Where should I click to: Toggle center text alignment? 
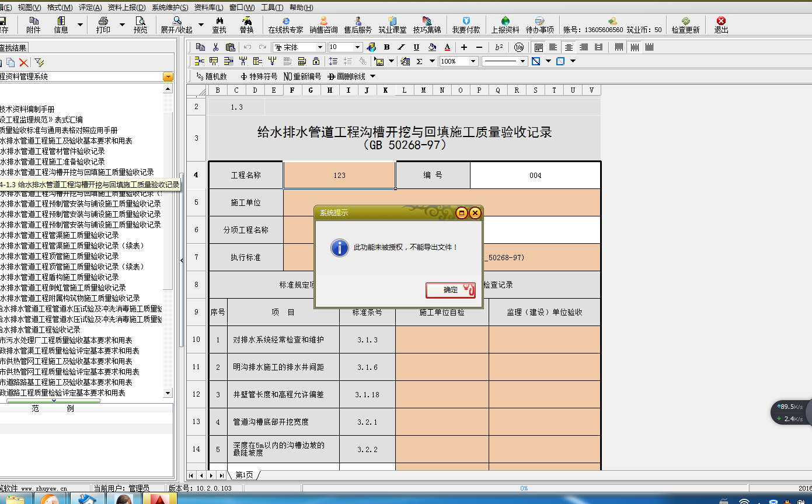pos(568,47)
